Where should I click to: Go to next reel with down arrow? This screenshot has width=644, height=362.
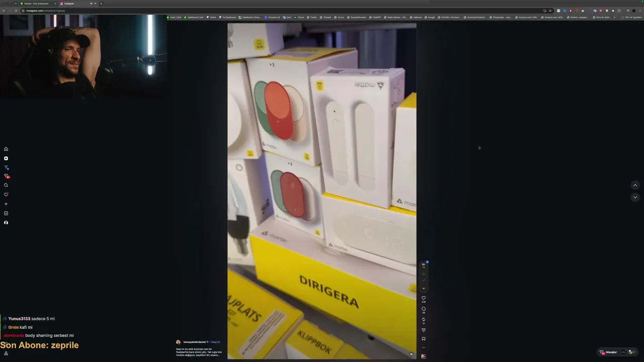pyautogui.click(x=635, y=197)
